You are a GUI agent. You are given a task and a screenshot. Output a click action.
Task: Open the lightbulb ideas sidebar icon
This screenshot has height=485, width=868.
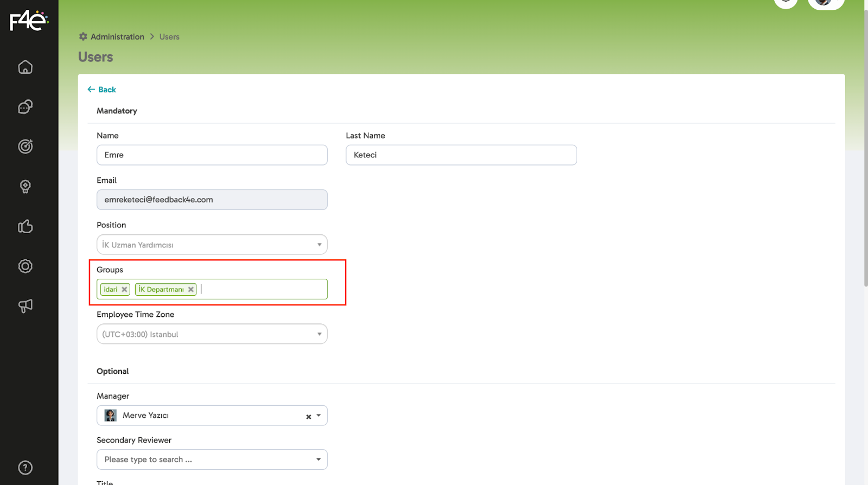pyautogui.click(x=25, y=187)
